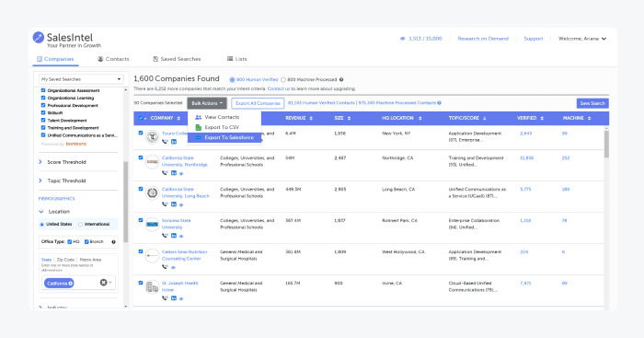
Task: Switch to the Metro Area location tab
Action: click(90, 260)
